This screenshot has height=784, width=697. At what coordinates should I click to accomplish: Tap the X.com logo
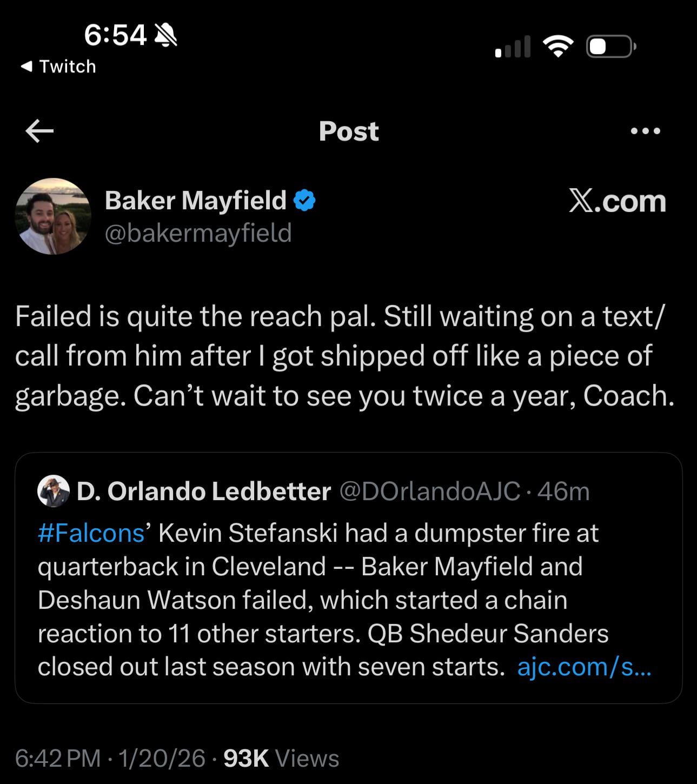coord(617,201)
